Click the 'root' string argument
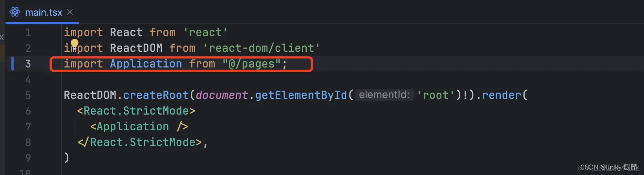 pos(435,95)
